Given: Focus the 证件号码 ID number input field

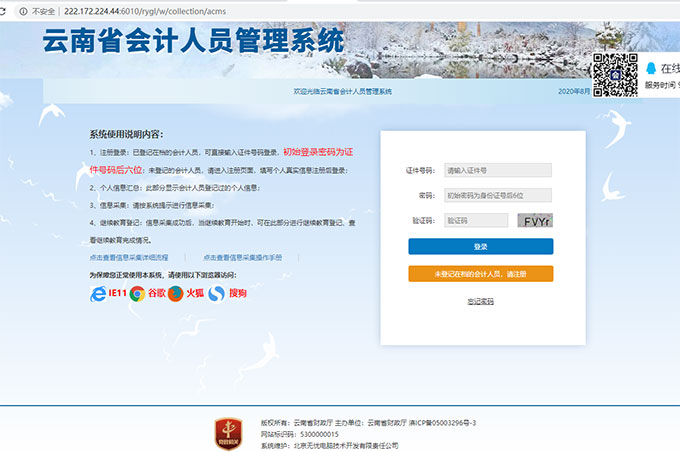Looking at the screenshot, I should point(497,170).
